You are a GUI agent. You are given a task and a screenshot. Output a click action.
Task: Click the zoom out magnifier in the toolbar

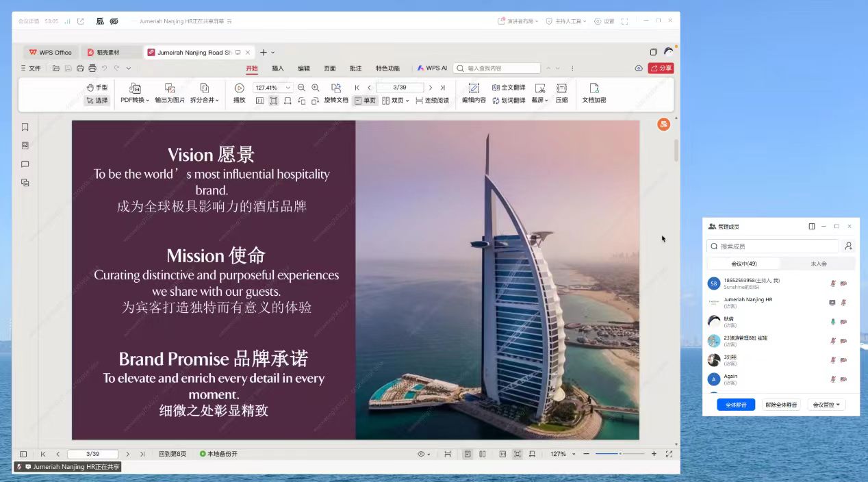point(301,88)
